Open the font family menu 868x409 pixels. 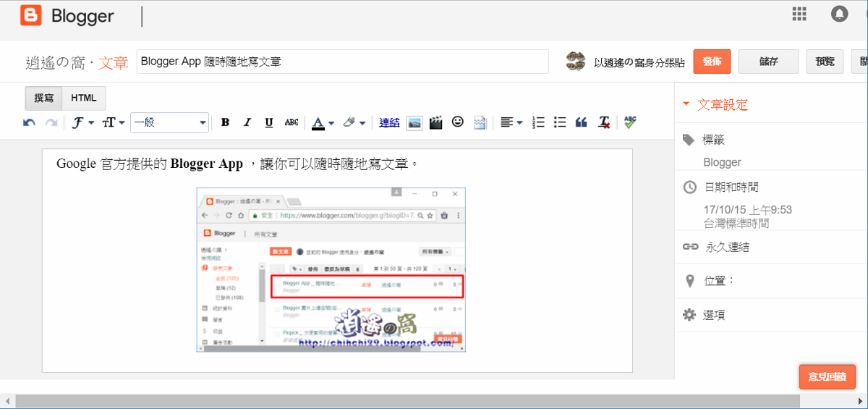(83, 123)
